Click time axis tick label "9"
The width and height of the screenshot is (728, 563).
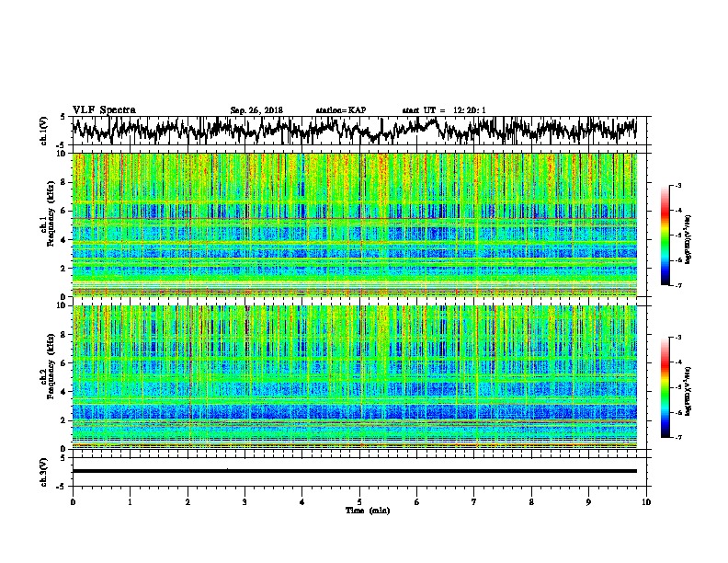click(x=588, y=502)
